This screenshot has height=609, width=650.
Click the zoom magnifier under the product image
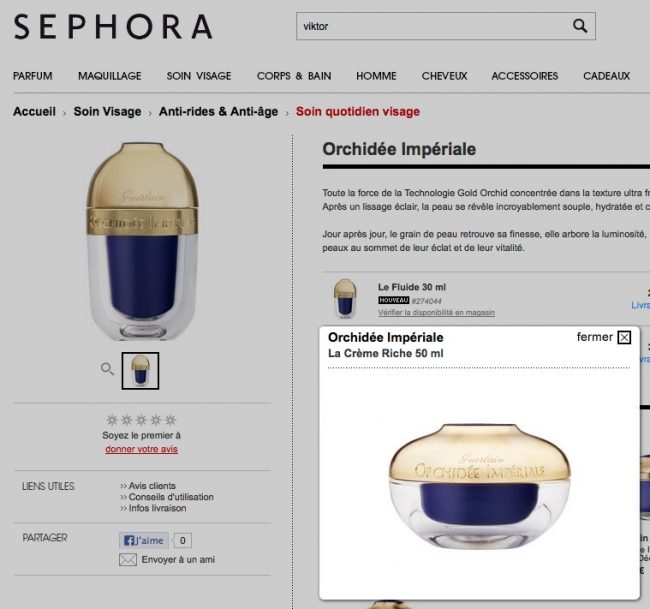[x=107, y=369]
